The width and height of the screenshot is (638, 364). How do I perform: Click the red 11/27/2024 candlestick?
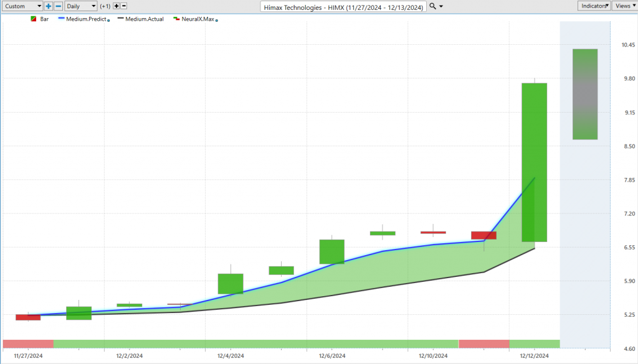28,317
